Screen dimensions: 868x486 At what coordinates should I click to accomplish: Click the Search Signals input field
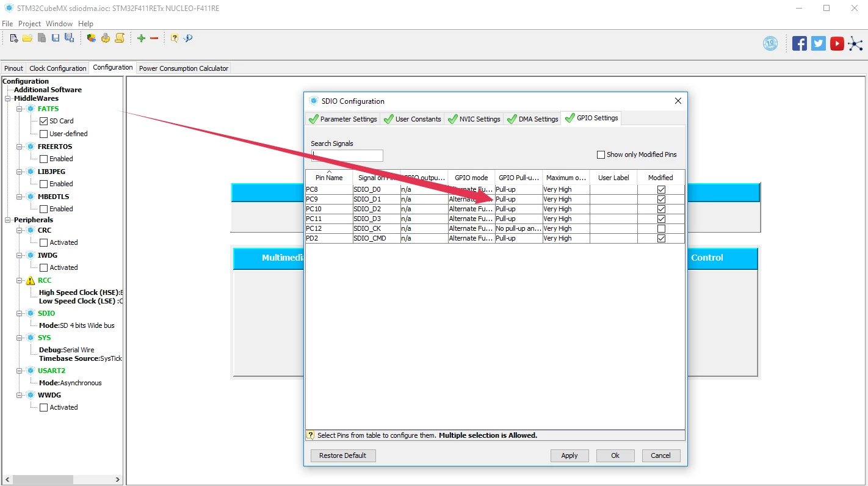click(x=347, y=155)
